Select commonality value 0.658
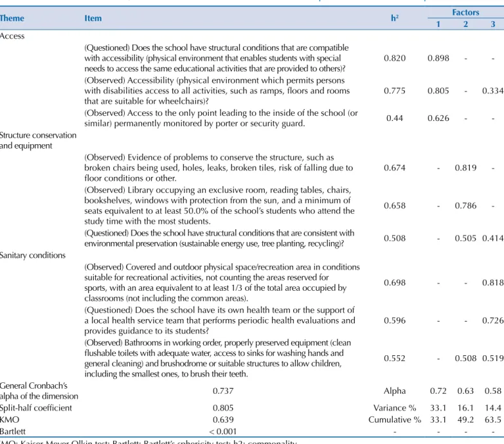The image size is (504, 444). pos(395,206)
